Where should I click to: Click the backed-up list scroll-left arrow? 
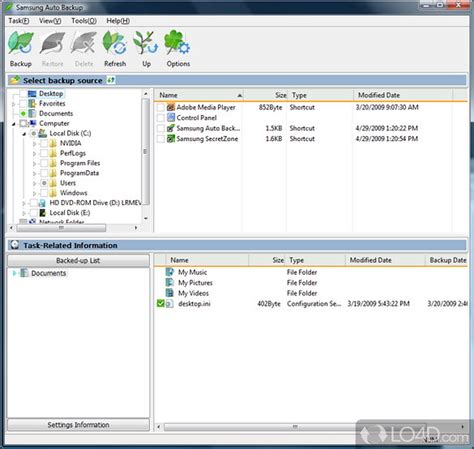pyautogui.click(x=159, y=427)
